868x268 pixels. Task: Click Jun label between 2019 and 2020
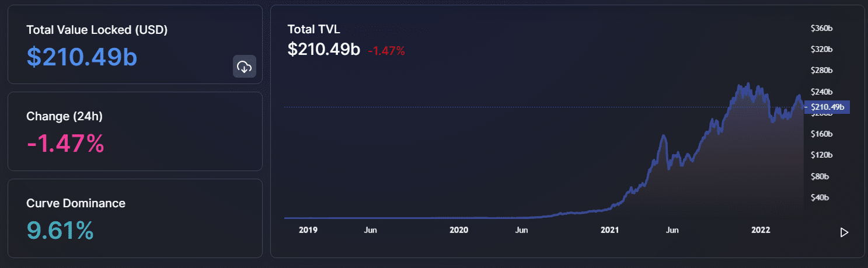coord(370,230)
